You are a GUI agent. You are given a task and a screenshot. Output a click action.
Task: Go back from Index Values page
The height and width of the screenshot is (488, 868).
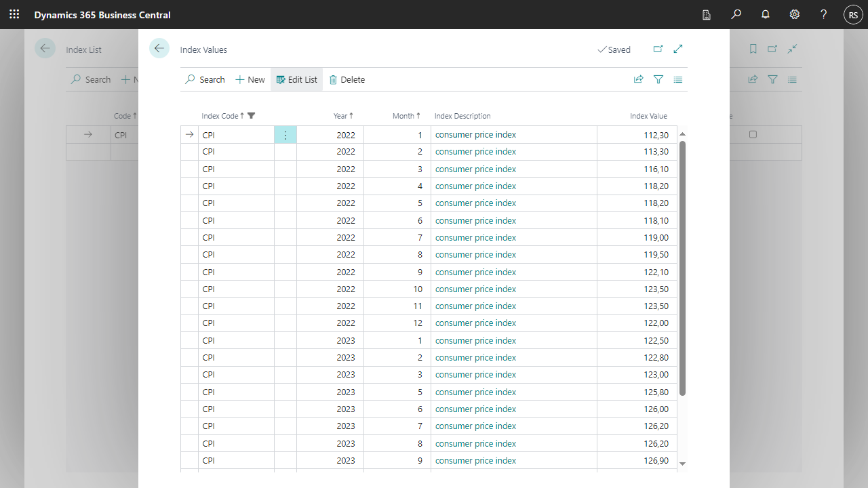[159, 48]
